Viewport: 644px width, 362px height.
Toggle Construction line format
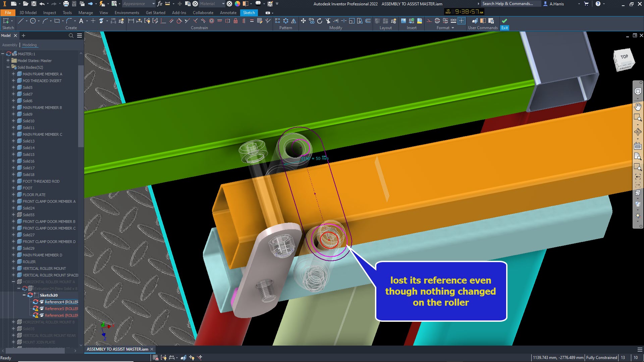coord(429,21)
